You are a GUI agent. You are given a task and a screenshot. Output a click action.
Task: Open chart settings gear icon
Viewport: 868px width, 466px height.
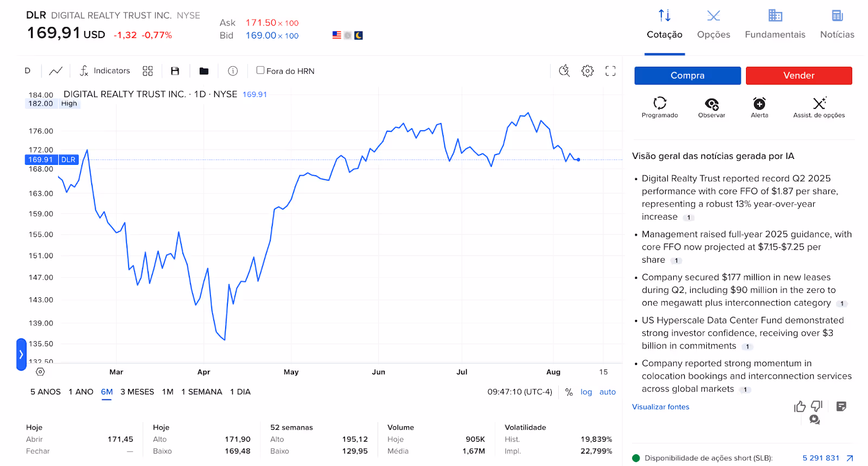pos(588,71)
